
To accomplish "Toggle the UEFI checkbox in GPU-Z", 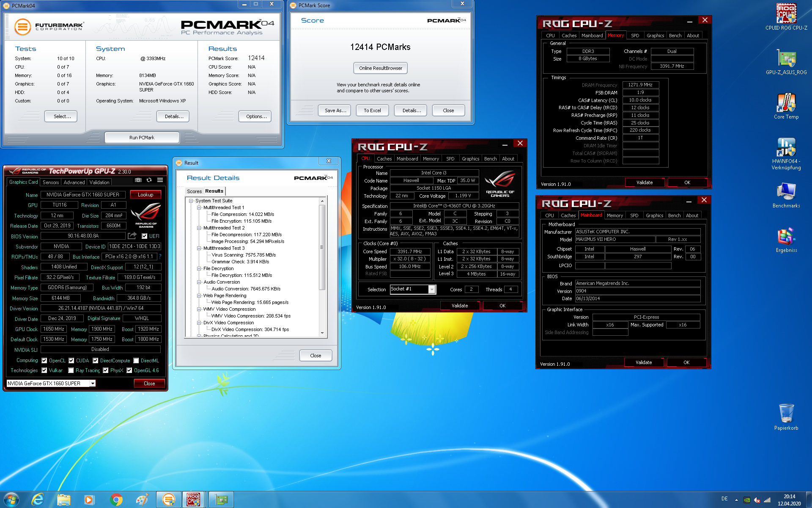I will click(x=145, y=236).
